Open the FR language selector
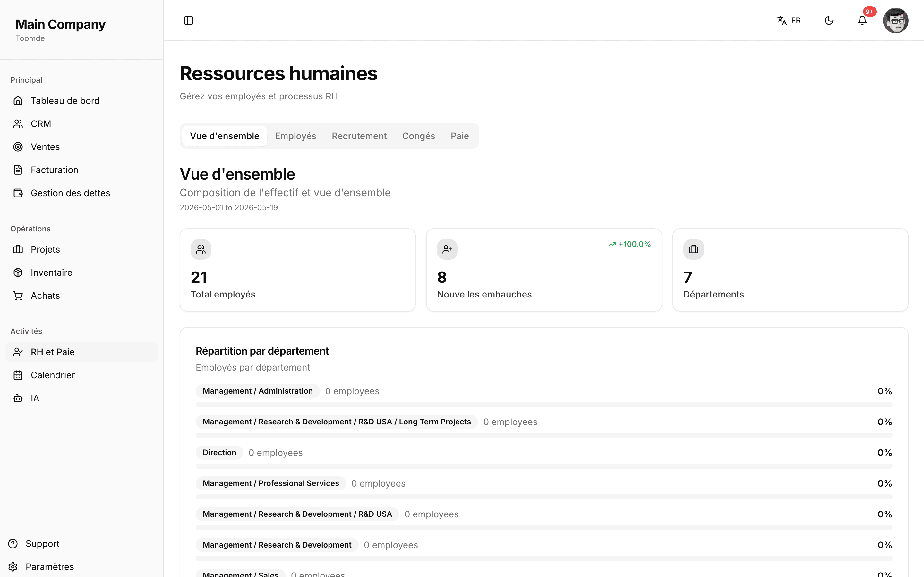 click(x=789, y=20)
